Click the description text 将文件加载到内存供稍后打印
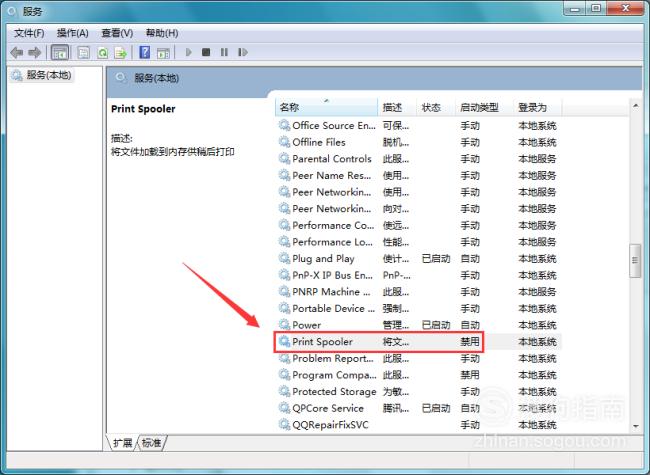Viewport: 650px width, 475px height. pyautogui.click(x=172, y=152)
